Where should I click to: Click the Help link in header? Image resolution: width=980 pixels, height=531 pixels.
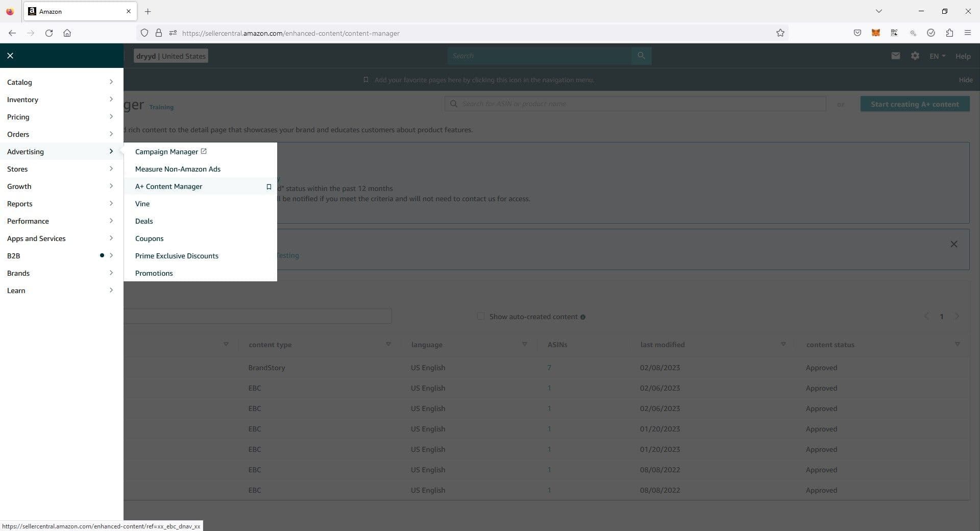coord(963,56)
